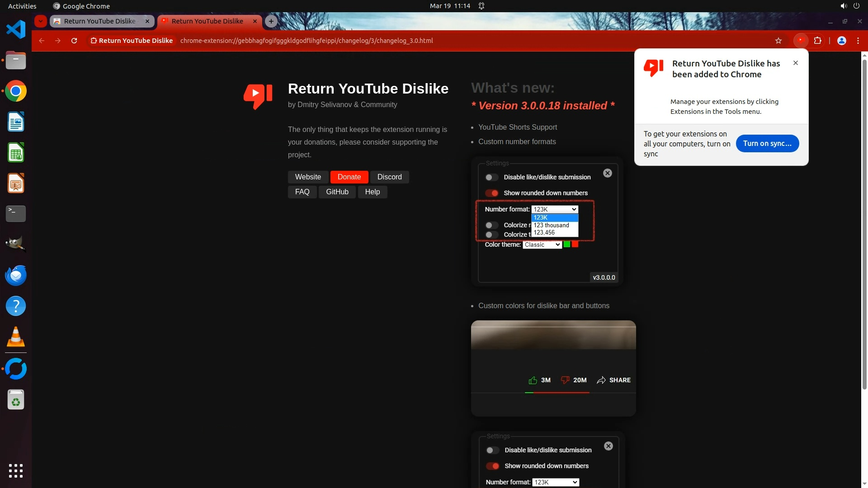Toggle Disable like/dislike submission switch
Screen dimensions: 868x488
pos(491,178)
